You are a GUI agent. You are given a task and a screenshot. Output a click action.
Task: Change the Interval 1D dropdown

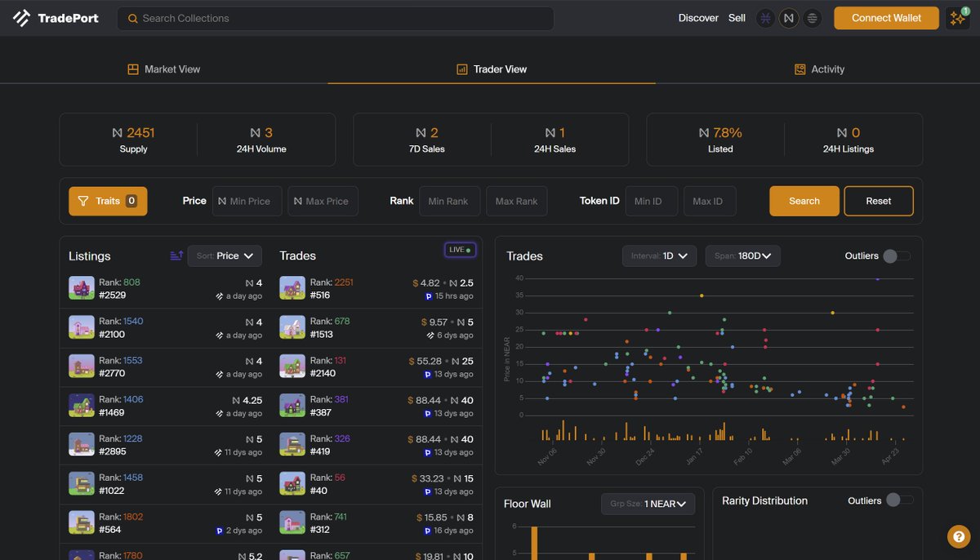[659, 256]
